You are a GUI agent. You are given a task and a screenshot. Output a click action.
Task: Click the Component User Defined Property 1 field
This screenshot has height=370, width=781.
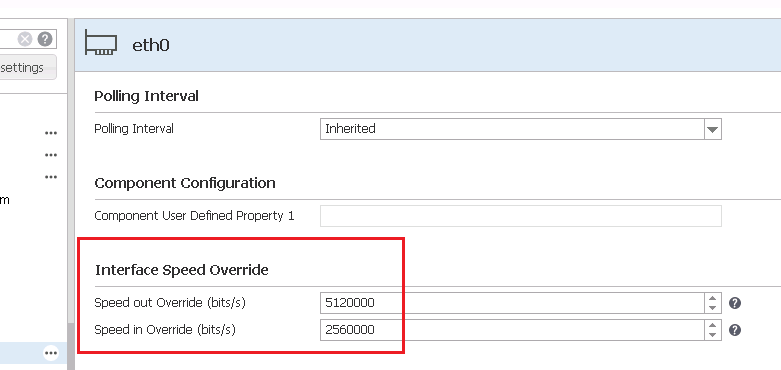(521, 216)
